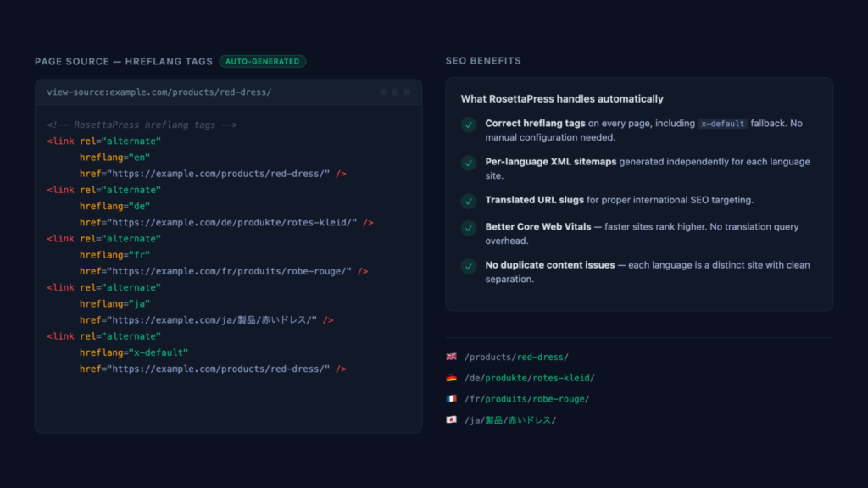The width and height of the screenshot is (868, 488).
Task: Click the German flag icon
Action: point(451,378)
